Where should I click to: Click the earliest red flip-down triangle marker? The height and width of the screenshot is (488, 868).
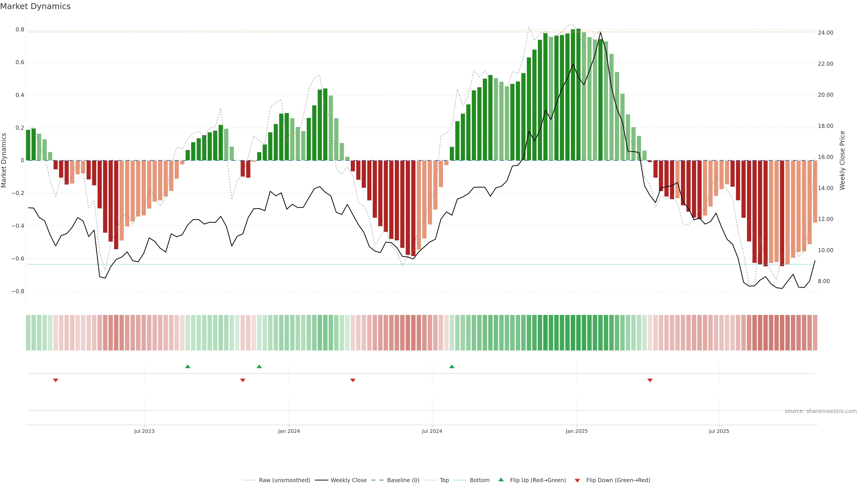pyautogui.click(x=56, y=380)
